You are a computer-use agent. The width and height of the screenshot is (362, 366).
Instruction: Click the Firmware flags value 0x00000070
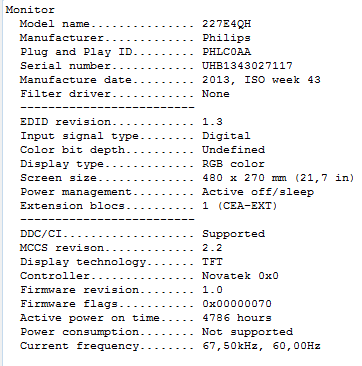pyautogui.click(x=237, y=304)
